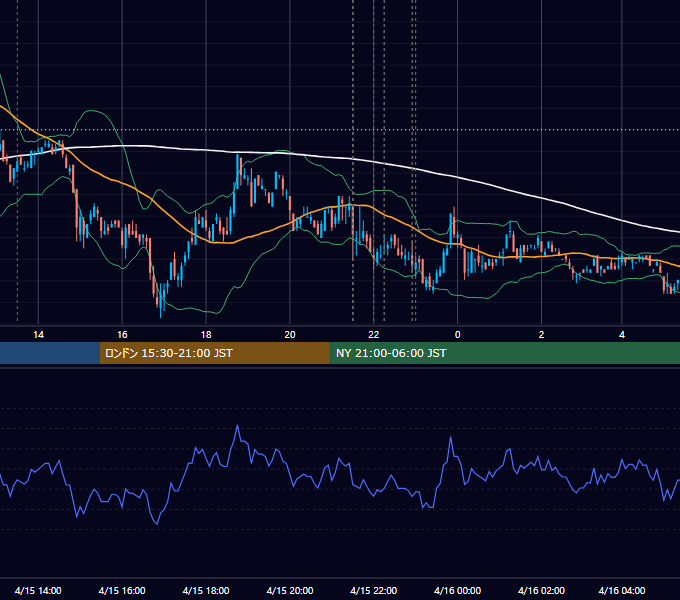The height and width of the screenshot is (600, 680).
Task: Click the 4/15 18:00 date label
Action: [x=206, y=590]
